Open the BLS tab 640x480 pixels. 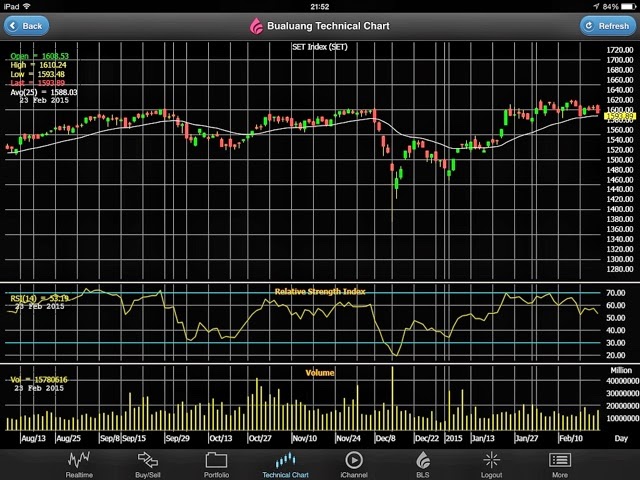[423, 465]
